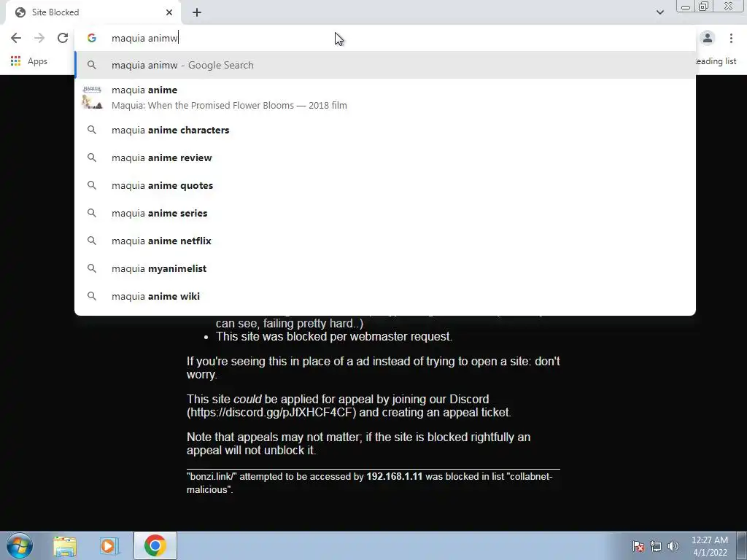Select 'maquia anime quotes' suggestion
The height and width of the screenshot is (560, 747).
[x=385, y=185]
